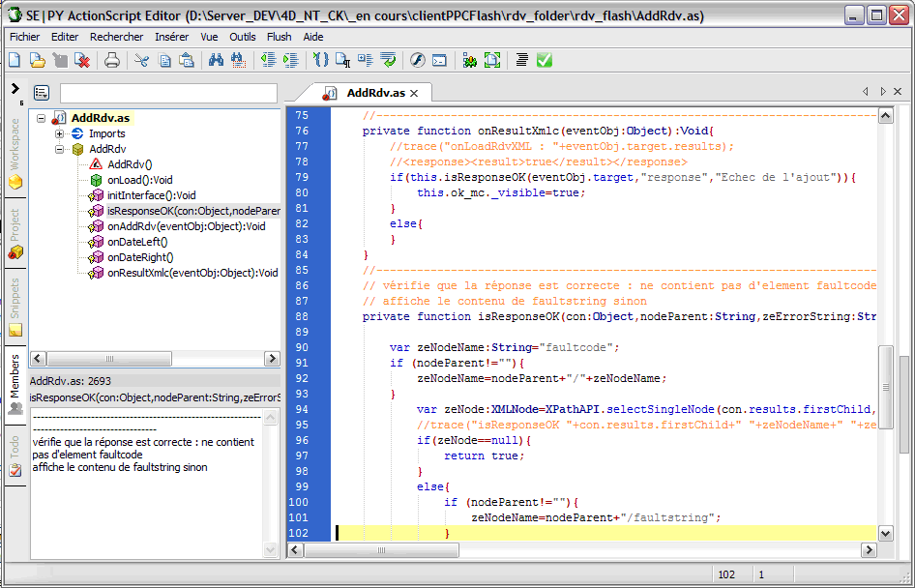Click the green checkmark toolbar icon

coord(545,60)
